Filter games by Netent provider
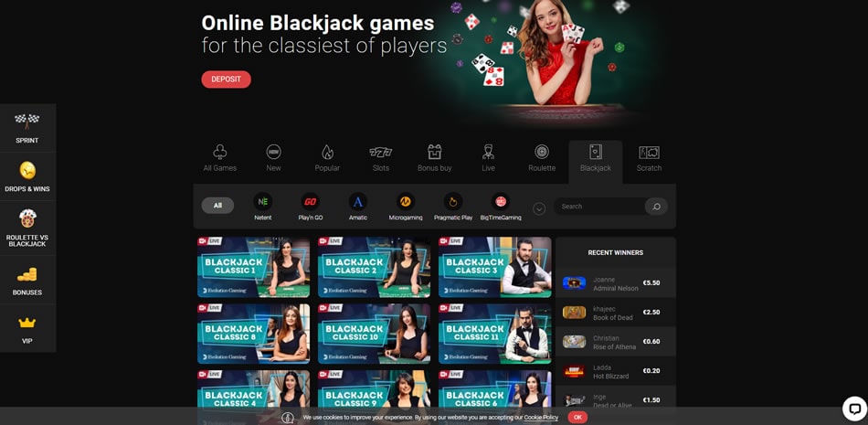 pos(263,207)
